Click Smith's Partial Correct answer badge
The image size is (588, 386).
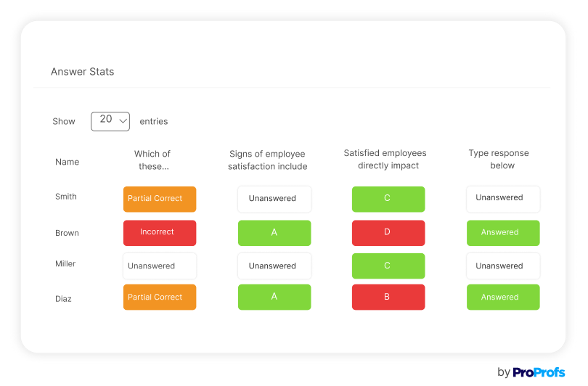click(160, 199)
